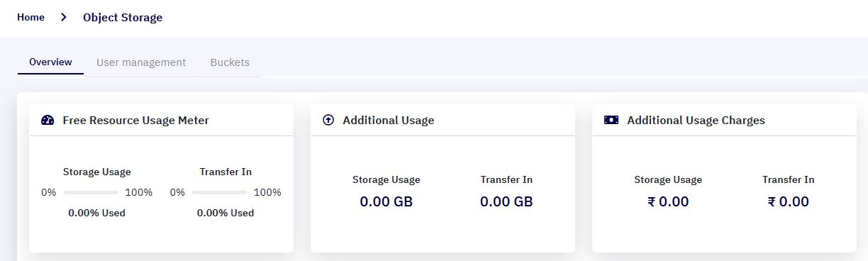
Task: Go to the Home breadcrumb link
Action: point(30,17)
